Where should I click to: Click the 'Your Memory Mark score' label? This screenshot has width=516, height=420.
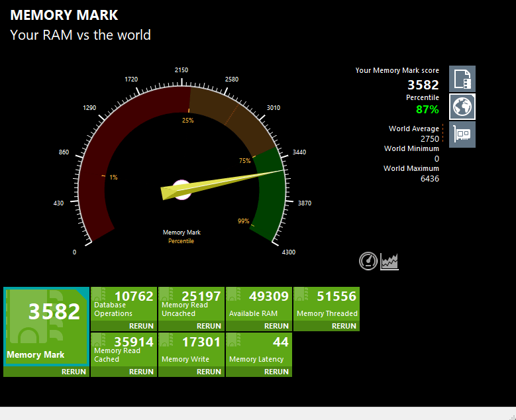click(x=397, y=70)
